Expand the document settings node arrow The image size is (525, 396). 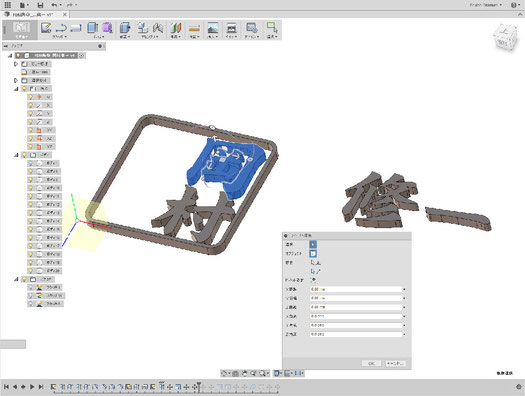16,64
